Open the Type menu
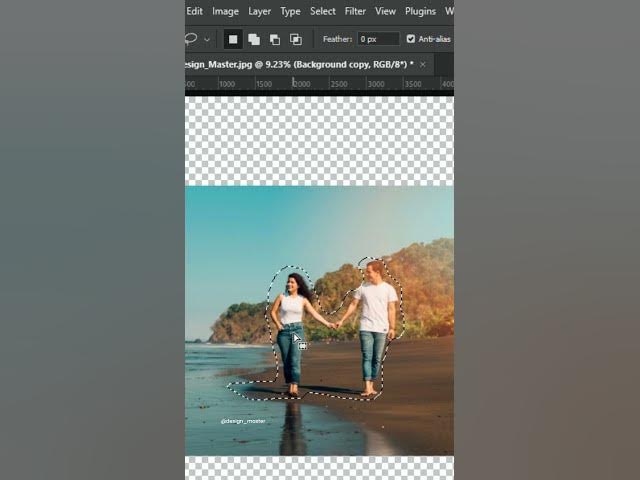640x480 pixels. click(290, 11)
